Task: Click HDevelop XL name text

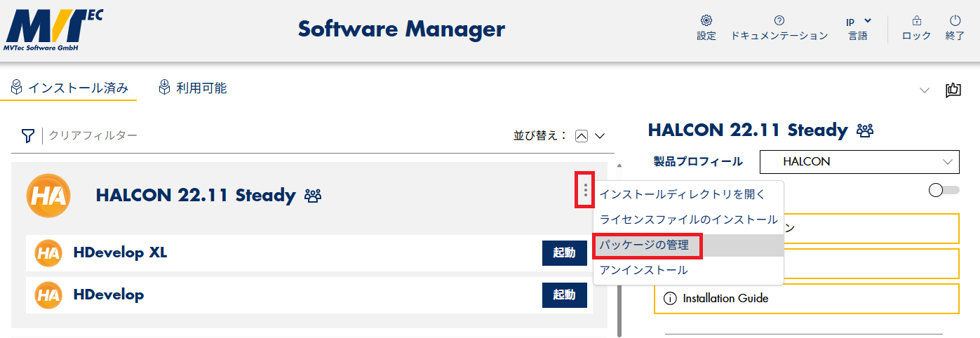Action: click(120, 252)
